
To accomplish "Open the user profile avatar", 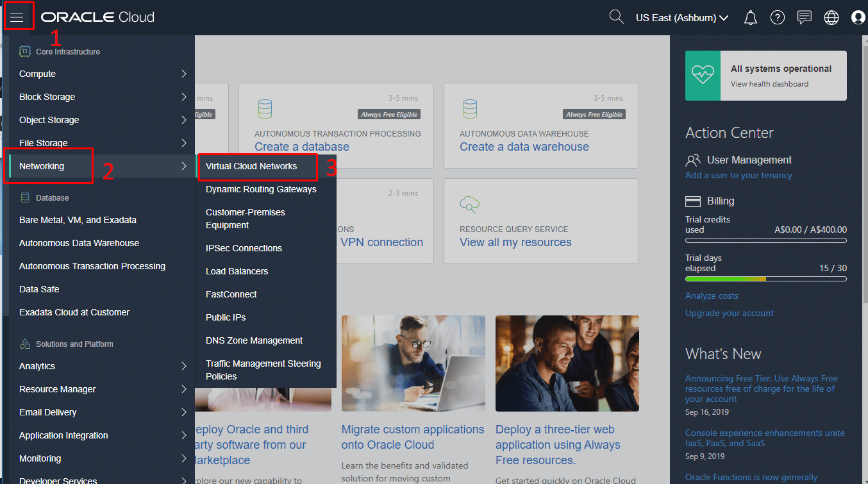I will 858,18.
